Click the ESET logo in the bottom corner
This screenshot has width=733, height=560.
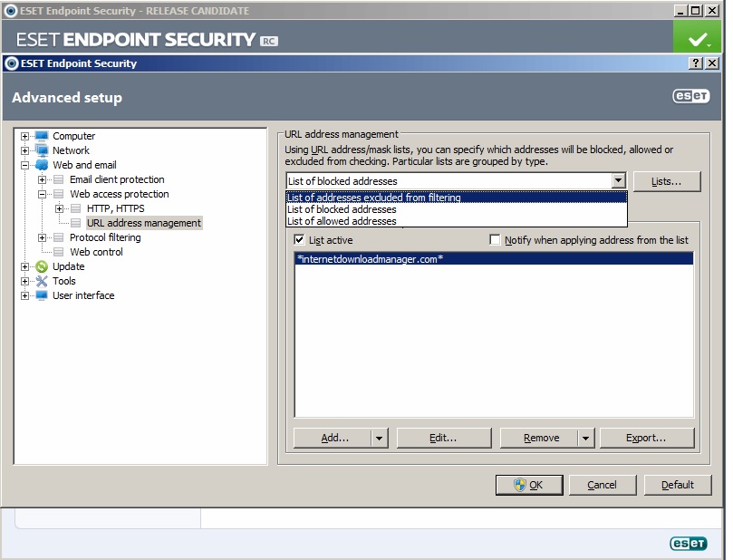688,543
